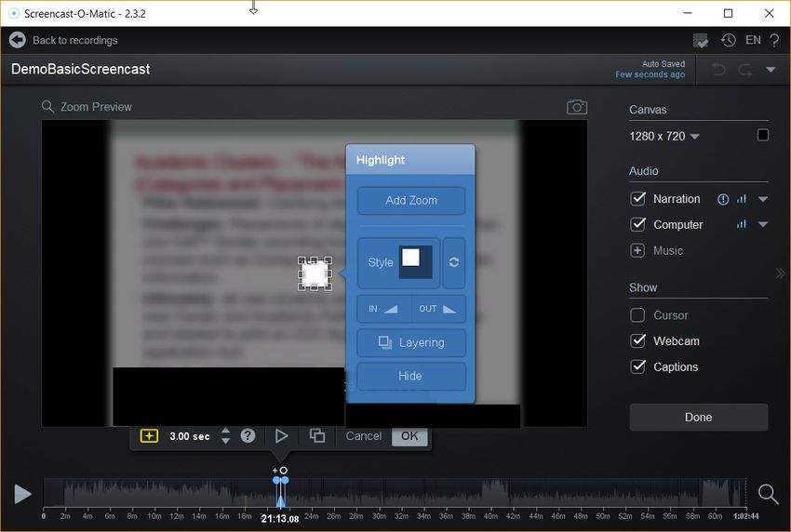Set the IN fade transition
The height and width of the screenshot is (532, 791).
tap(384, 309)
